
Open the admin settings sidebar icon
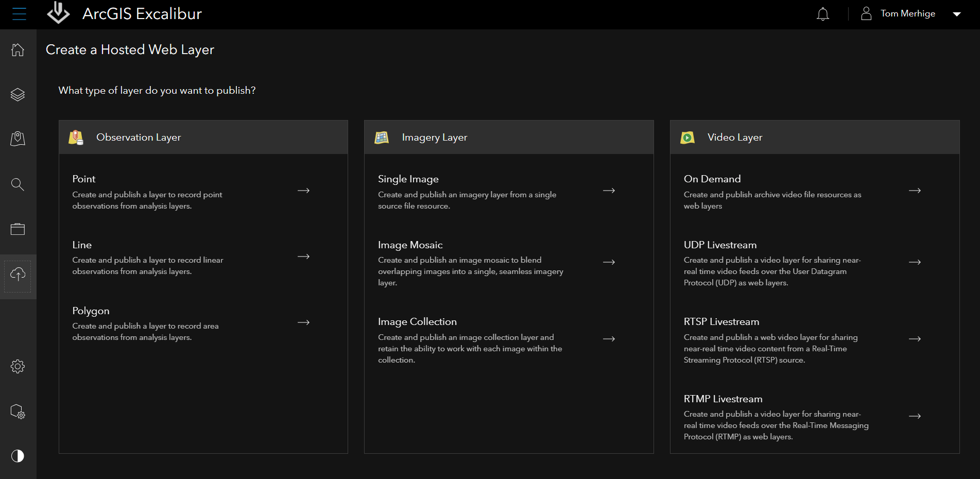click(x=18, y=412)
